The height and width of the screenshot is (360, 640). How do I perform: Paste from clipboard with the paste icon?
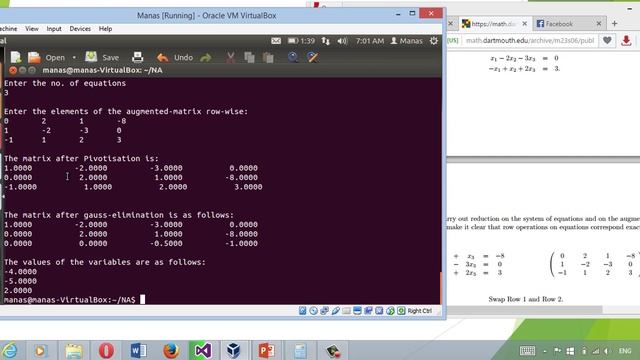pyautogui.click(x=268, y=58)
